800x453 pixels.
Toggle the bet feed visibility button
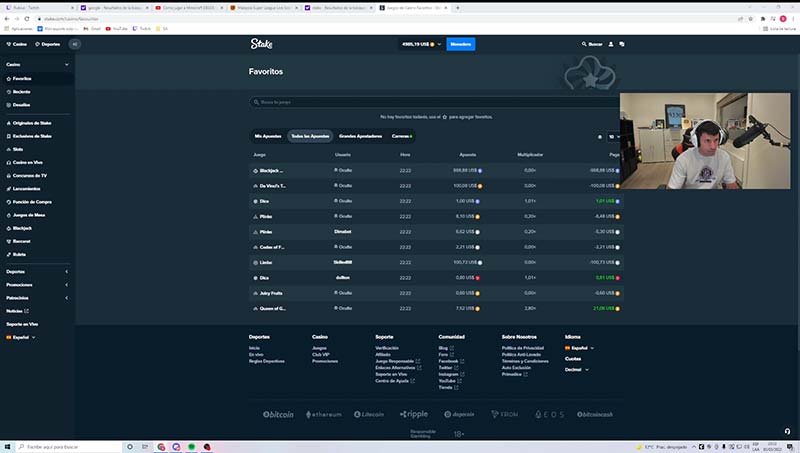(599, 137)
